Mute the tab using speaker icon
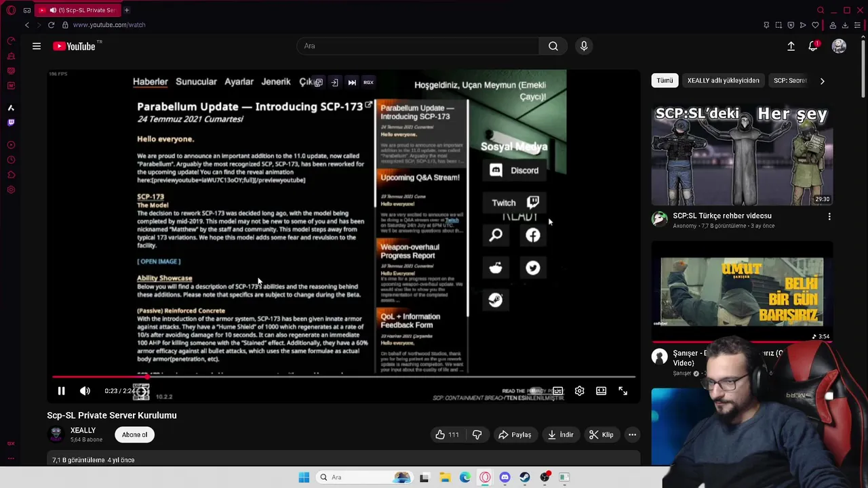Viewport: 868px width, 488px height. click(53, 10)
